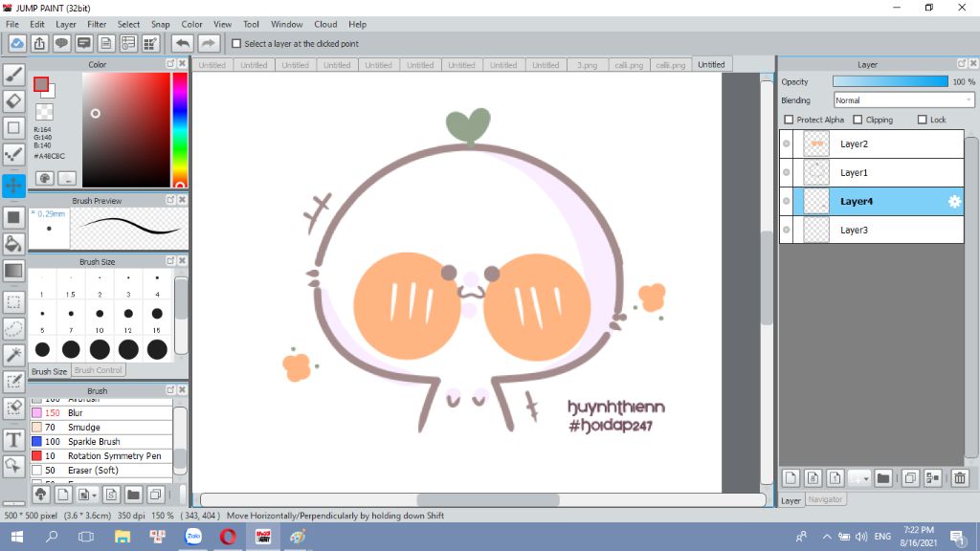Click the cloud save icon
The image size is (980, 551).
17,44
